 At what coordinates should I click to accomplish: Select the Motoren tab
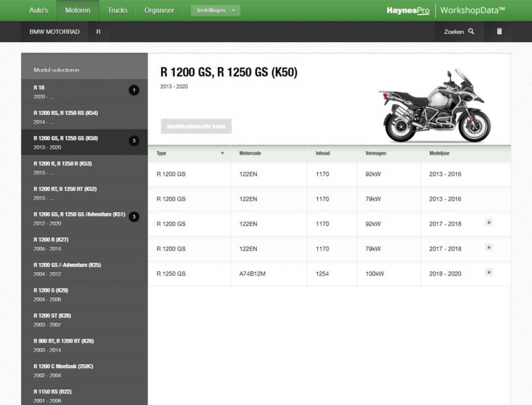pyautogui.click(x=78, y=10)
